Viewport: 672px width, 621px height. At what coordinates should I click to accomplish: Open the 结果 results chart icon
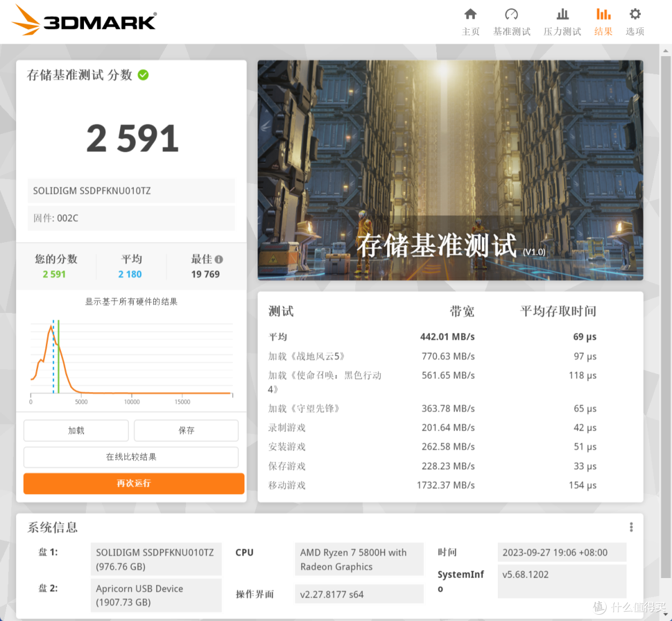tap(603, 14)
